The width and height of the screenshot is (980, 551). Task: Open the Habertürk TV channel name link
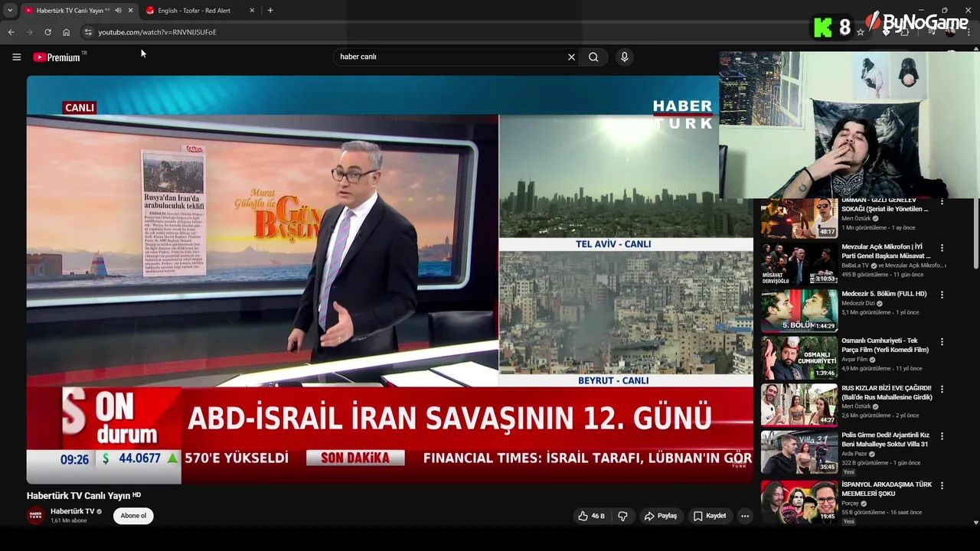pos(72,511)
